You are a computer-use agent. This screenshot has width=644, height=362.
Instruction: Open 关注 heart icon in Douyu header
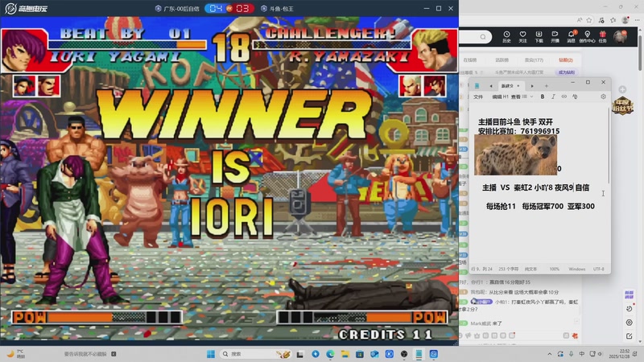click(522, 36)
